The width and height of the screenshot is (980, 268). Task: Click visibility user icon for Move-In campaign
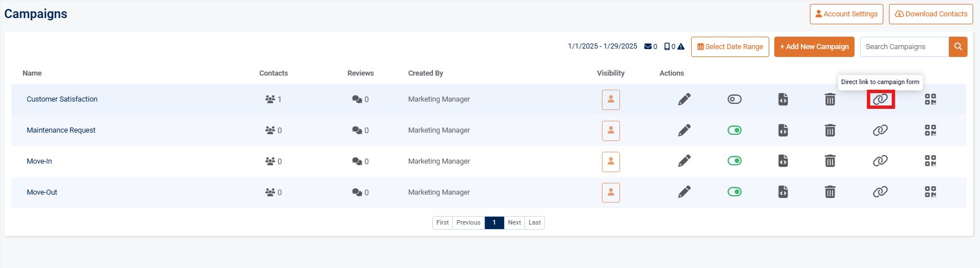(x=610, y=161)
